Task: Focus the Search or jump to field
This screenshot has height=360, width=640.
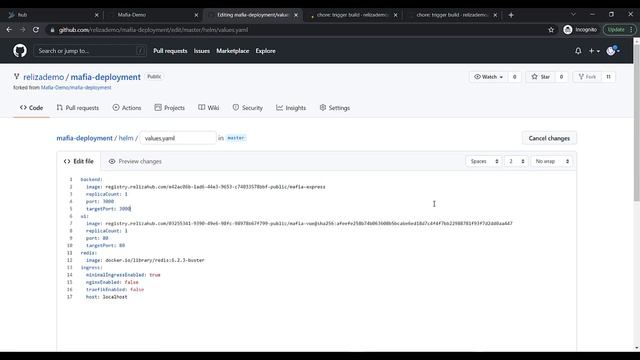Action: [x=90, y=51]
